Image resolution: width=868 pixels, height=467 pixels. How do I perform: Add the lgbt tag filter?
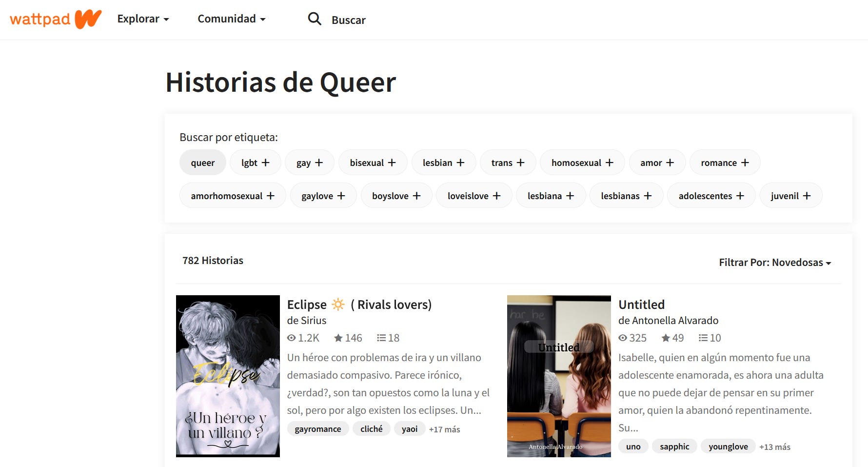pos(255,162)
